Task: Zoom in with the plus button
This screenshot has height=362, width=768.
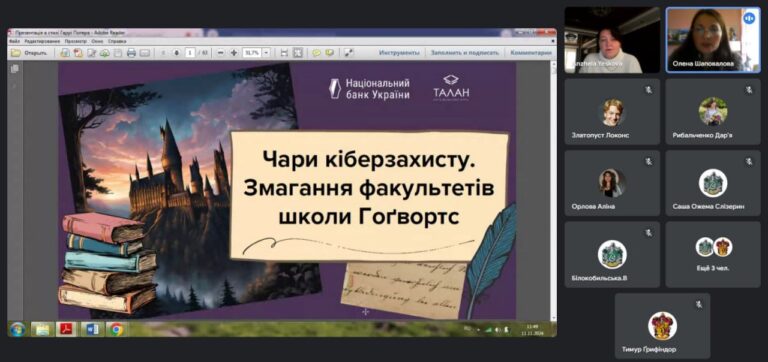Action: (x=234, y=53)
